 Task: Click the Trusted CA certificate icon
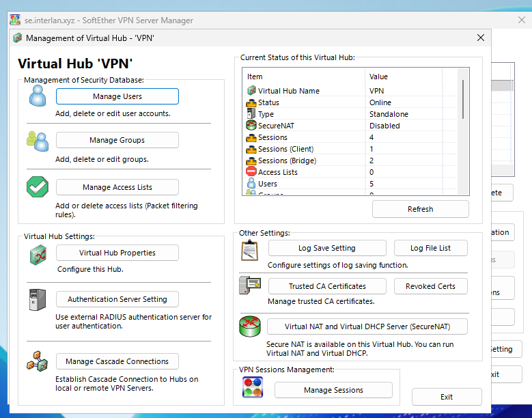pyautogui.click(x=249, y=286)
